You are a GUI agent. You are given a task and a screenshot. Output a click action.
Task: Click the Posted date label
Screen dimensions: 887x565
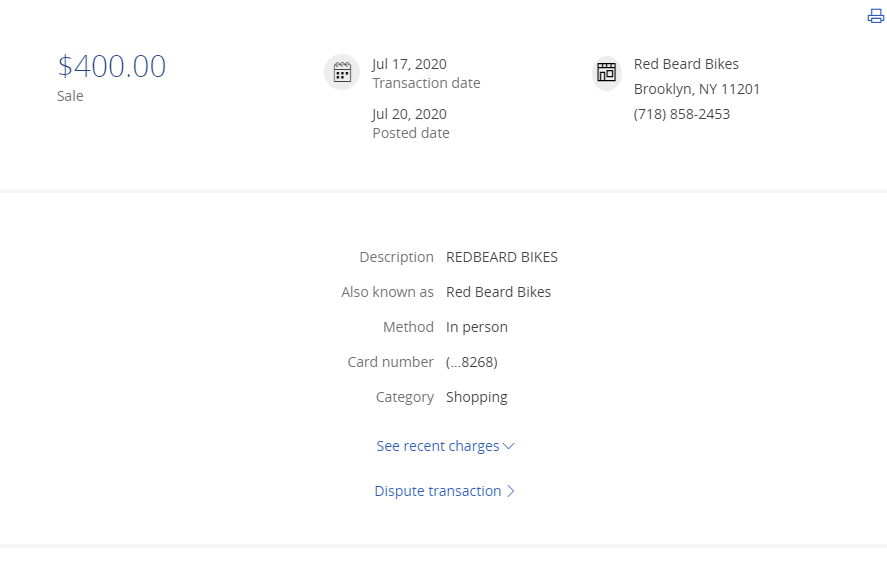411,133
